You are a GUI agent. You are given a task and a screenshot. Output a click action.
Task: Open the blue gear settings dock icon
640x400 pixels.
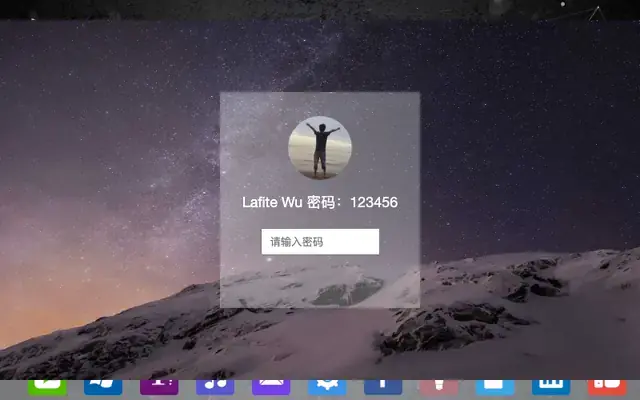click(327, 387)
